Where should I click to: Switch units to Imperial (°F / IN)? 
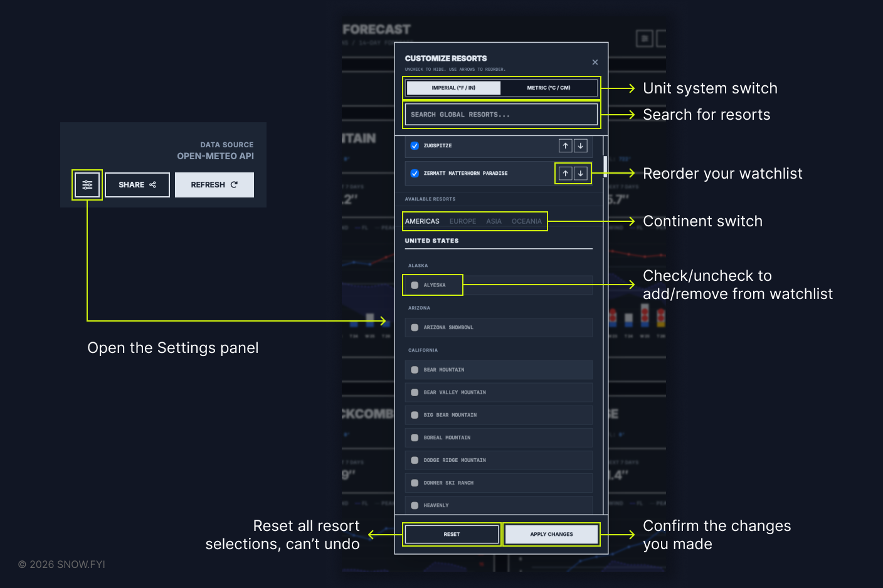453,88
